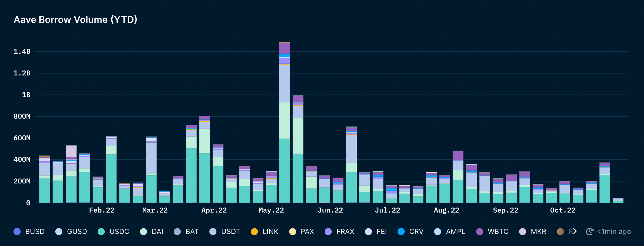This screenshot has width=644, height=246.
Task: Click the Apr.22 axis label
Action: [x=214, y=210]
